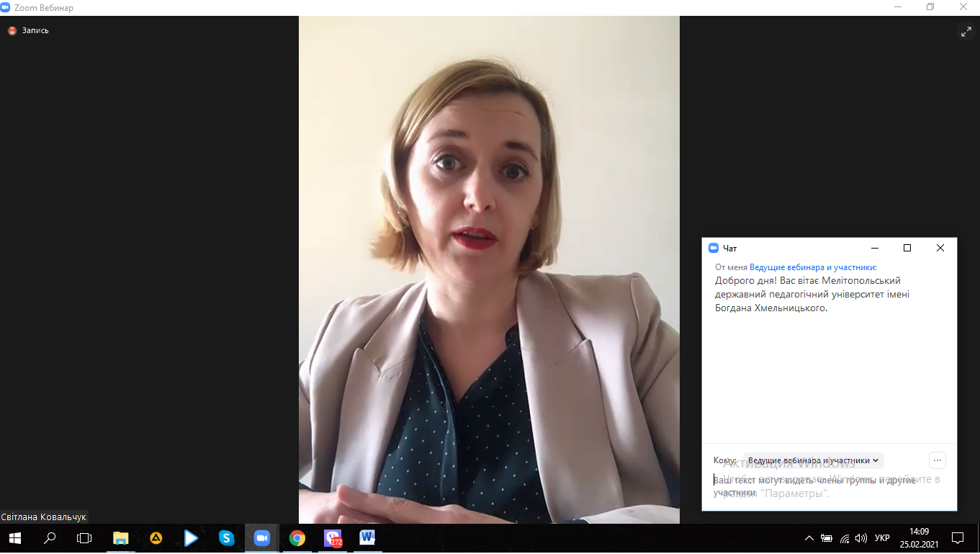
Task: Enter full screen mode in Zoom
Action: [x=966, y=31]
